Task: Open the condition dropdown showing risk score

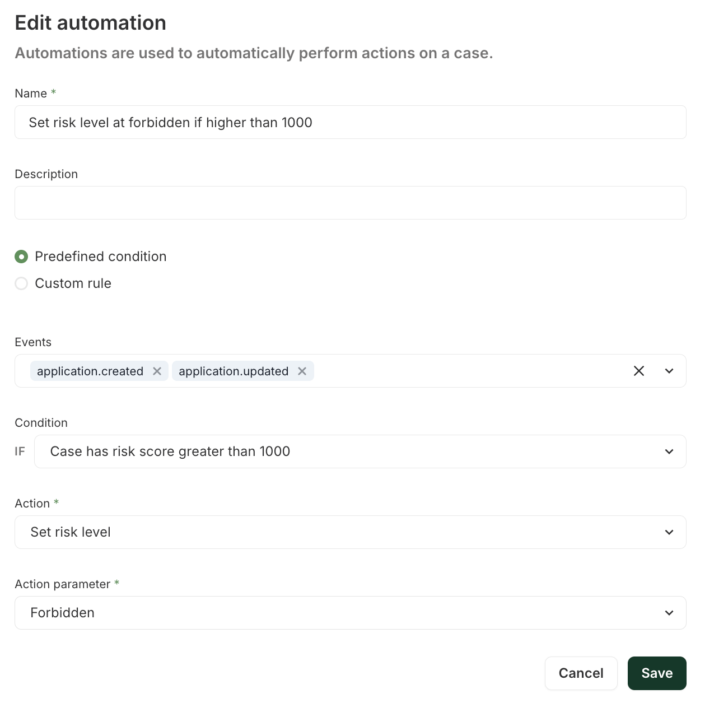Action: point(336,451)
